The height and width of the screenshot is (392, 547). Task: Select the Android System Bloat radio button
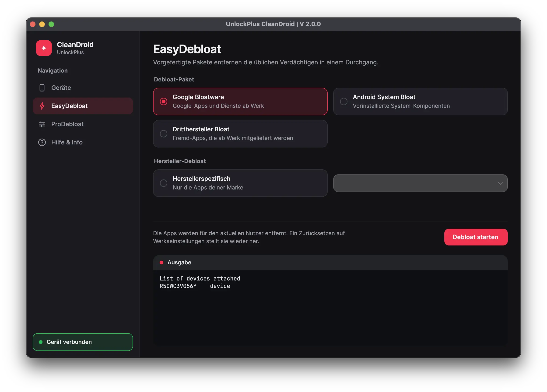(x=344, y=101)
